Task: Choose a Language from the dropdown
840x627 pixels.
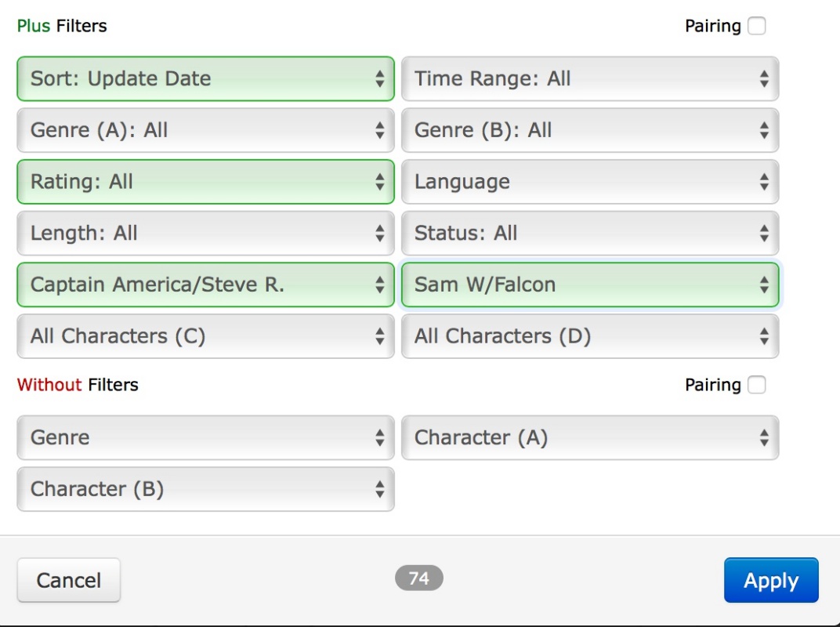Action: [x=589, y=182]
